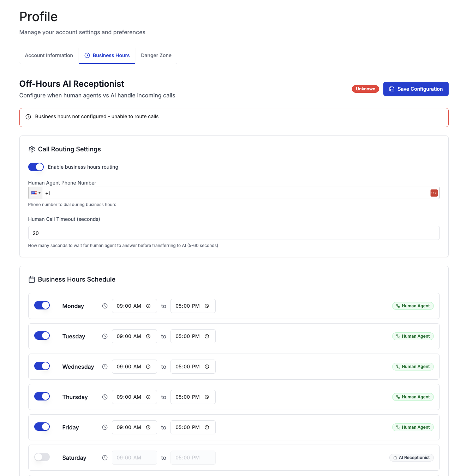This screenshot has height=476, width=467.
Task: Disable the Friday schedule toggle
Action: coord(42,427)
